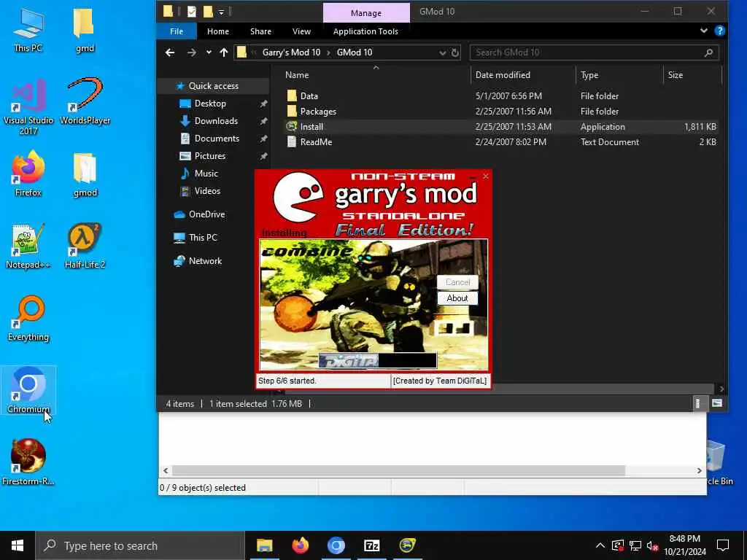Switch to Chromium in the taskbar
The height and width of the screenshot is (560, 747).
pos(336,545)
